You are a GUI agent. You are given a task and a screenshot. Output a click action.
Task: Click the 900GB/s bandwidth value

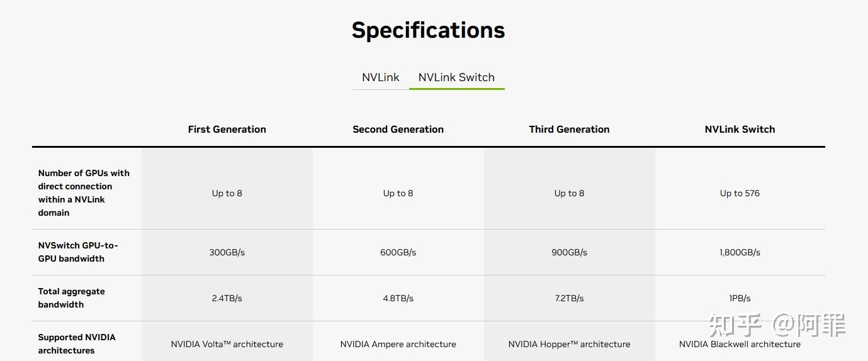click(x=569, y=252)
